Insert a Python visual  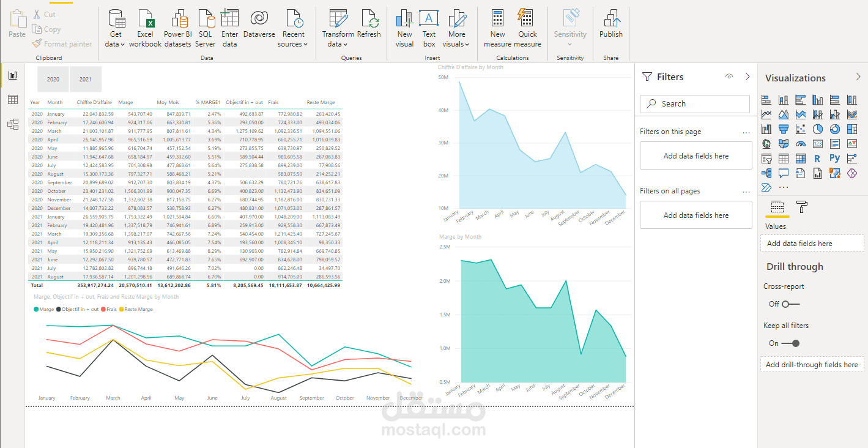pos(835,159)
